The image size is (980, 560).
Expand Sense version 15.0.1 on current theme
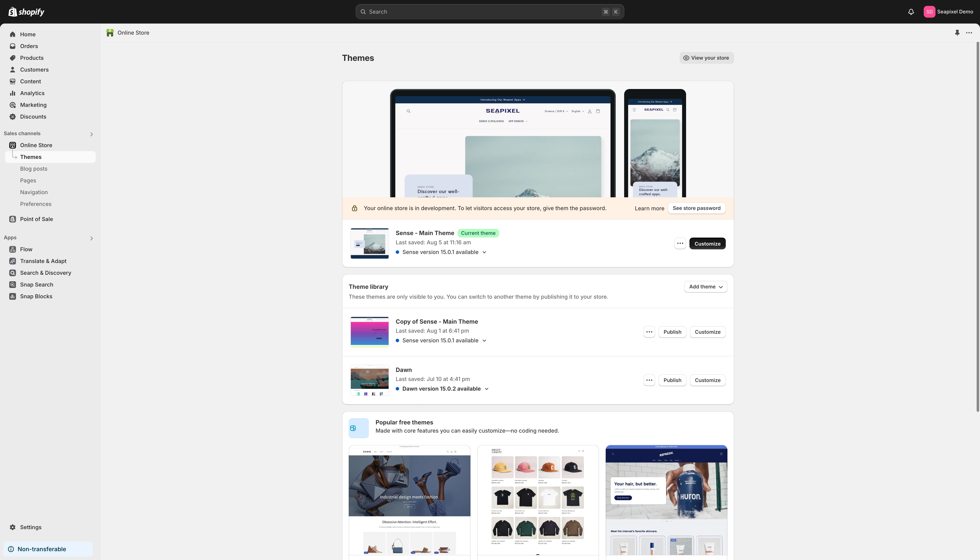coord(484,252)
